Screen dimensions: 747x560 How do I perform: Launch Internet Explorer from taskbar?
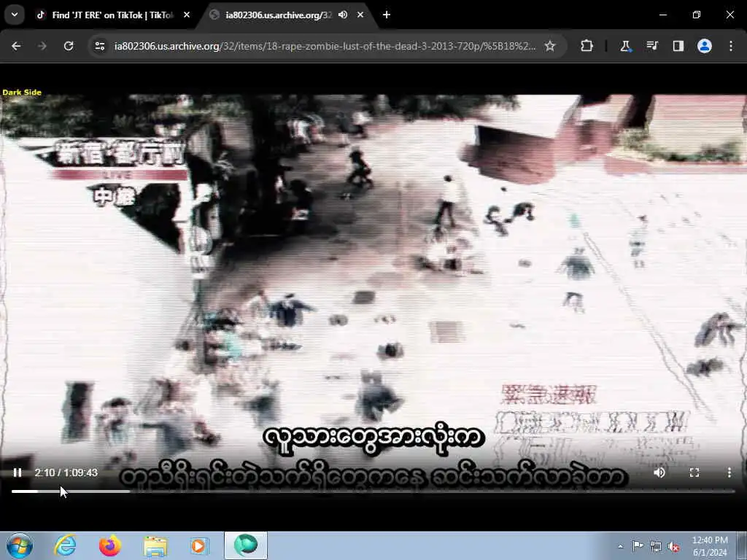click(65, 545)
